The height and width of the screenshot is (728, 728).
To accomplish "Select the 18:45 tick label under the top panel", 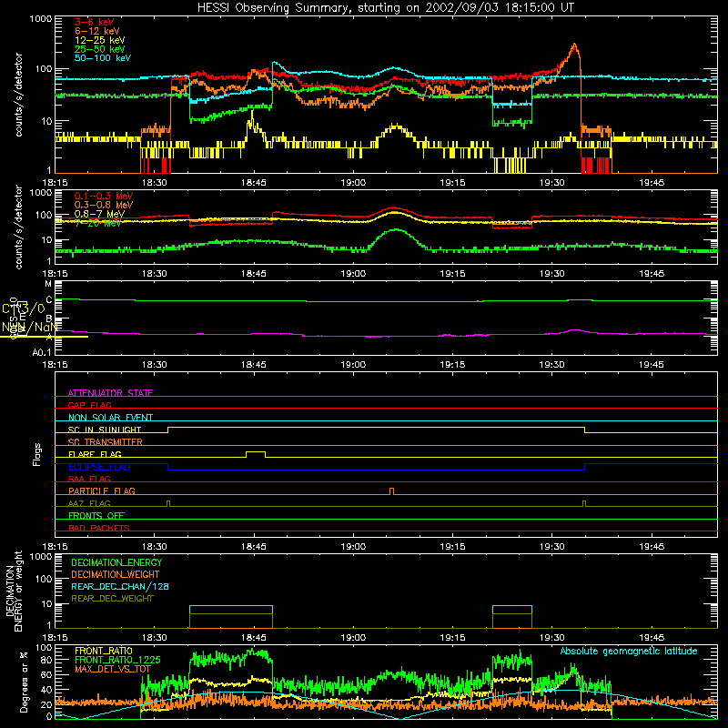I will (x=254, y=183).
